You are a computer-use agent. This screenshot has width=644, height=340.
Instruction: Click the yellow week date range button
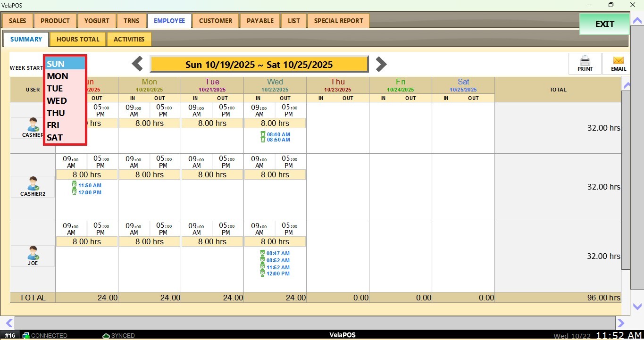259,65
